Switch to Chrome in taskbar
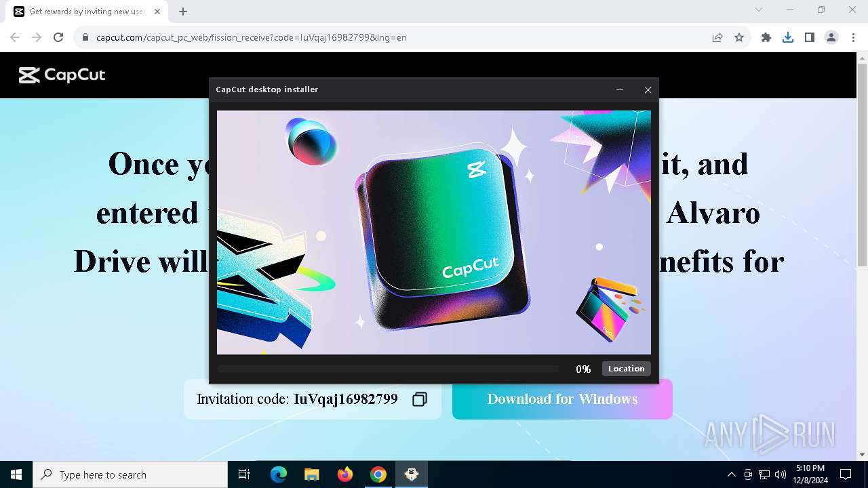Screen dimensions: 868x488 point(378,474)
